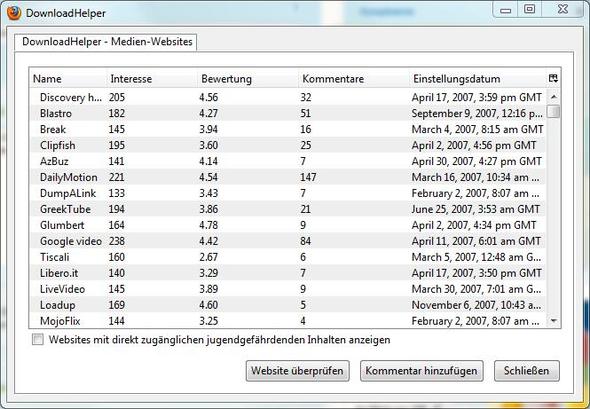This screenshot has width=590, height=409.
Task: Sort by the Bewertung column header
Action: tap(248, 79)
